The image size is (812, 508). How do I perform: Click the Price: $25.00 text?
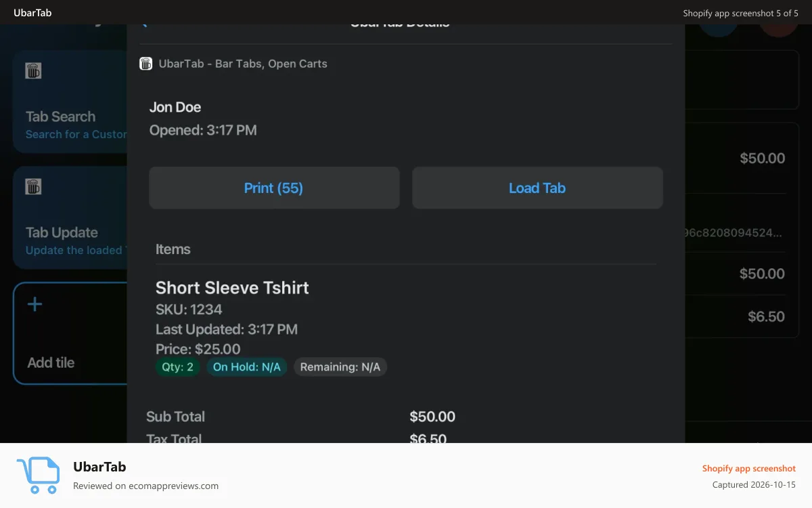tap(198, 349)
